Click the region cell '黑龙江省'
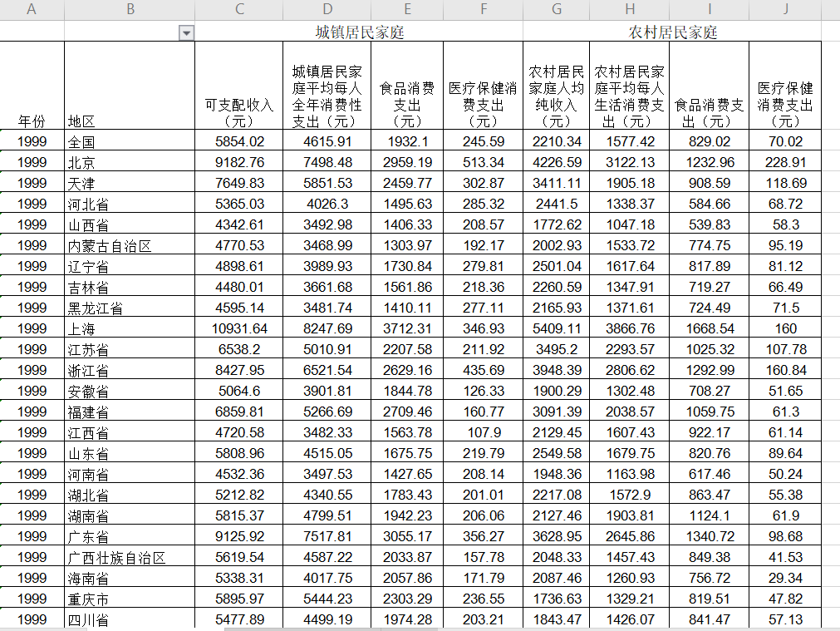The width and height of the screenshot is (840, 631). point(130,308)
